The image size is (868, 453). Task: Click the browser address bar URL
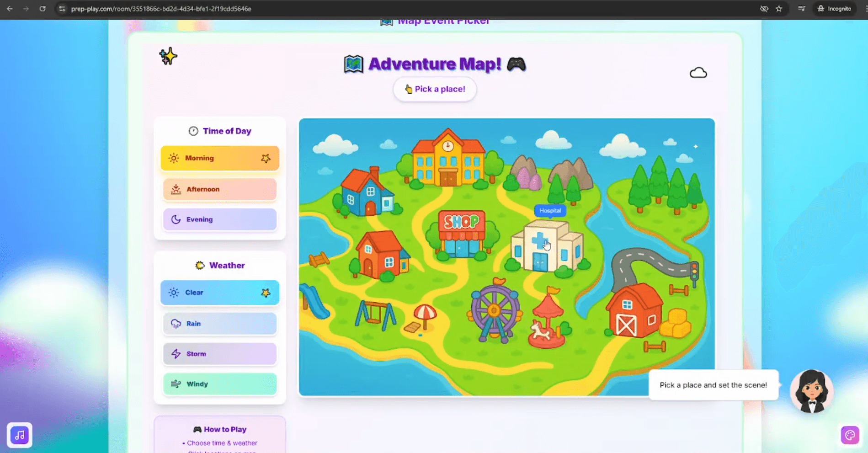pyautogui.click(x=161, y=9)
